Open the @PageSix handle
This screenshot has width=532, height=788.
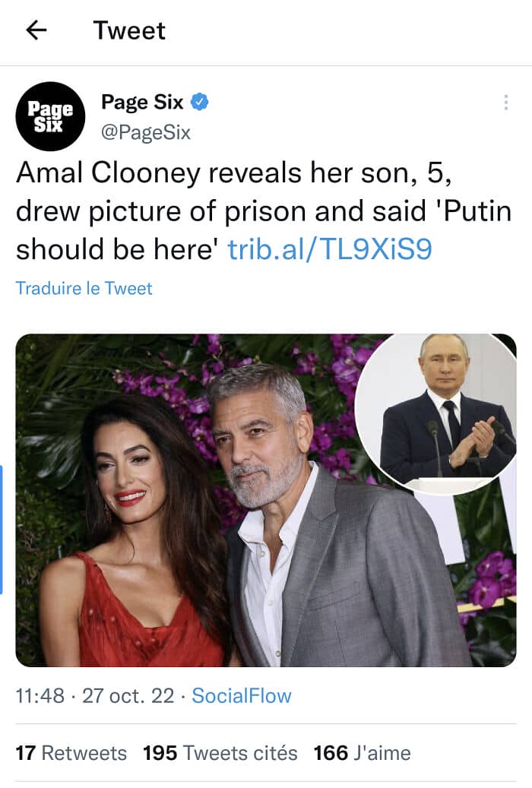click(x=145, y=133)
